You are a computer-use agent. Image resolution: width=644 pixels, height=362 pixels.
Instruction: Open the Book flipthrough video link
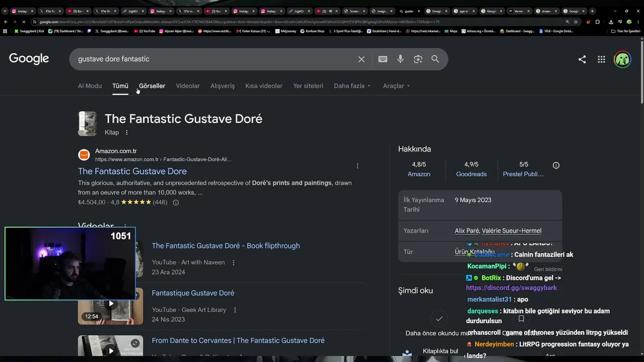(x=226, y=246)
